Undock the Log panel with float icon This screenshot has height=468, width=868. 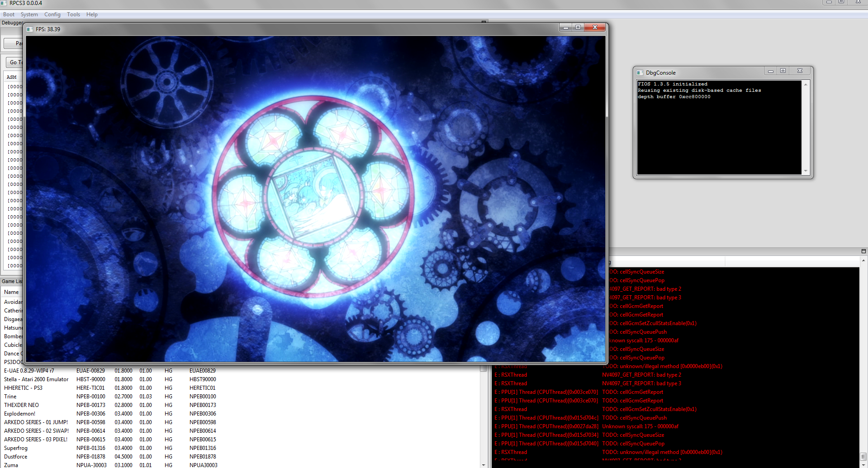(863, 251)
